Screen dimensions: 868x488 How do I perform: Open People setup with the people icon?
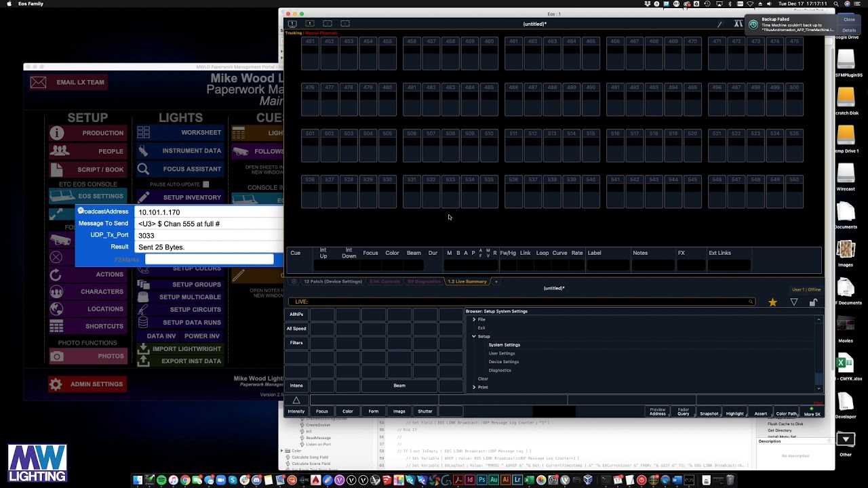click(59, 150)
